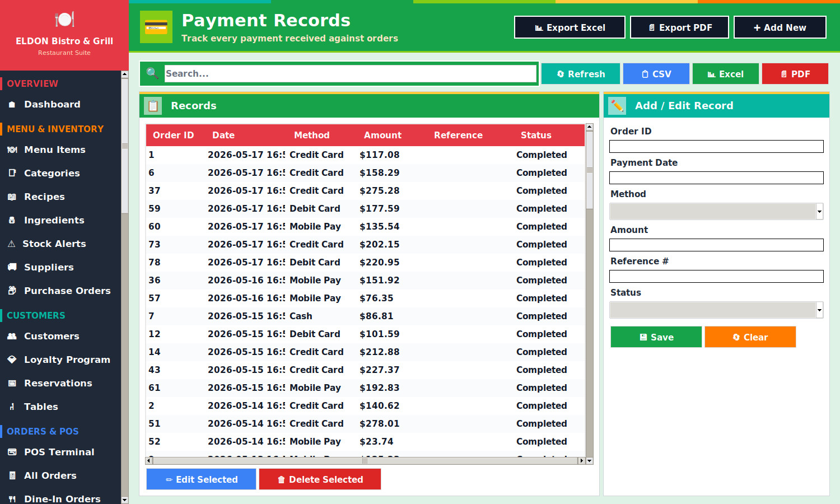Click the Stock Alerts warning icon
Image resolution: width=840 pixels, height=504 pixels.
point(11,244)
